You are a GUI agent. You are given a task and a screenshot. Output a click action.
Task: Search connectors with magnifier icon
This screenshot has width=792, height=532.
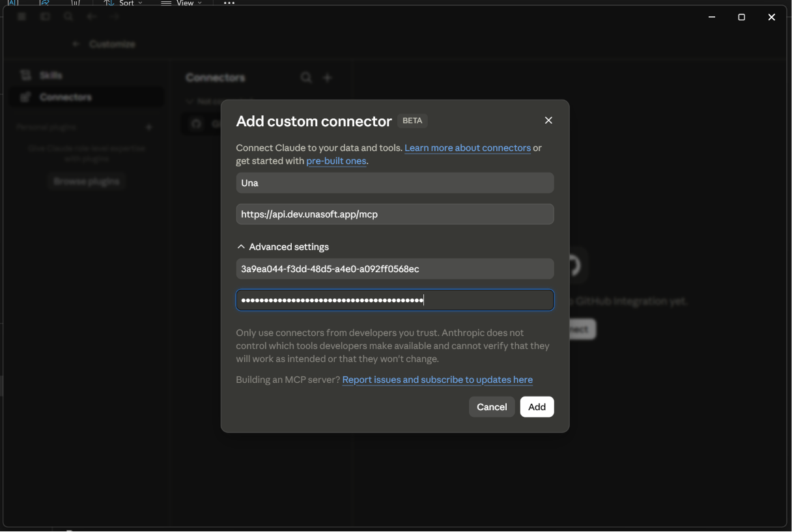(306, 78)
